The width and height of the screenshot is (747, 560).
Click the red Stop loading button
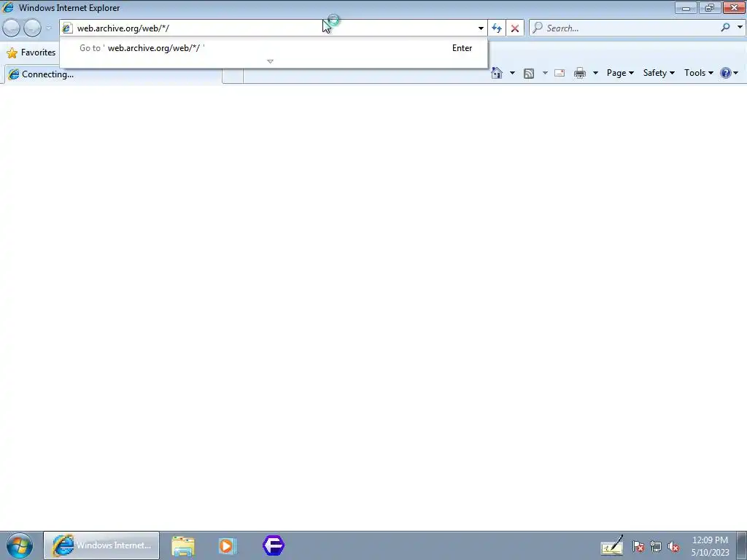coord(515,28)
